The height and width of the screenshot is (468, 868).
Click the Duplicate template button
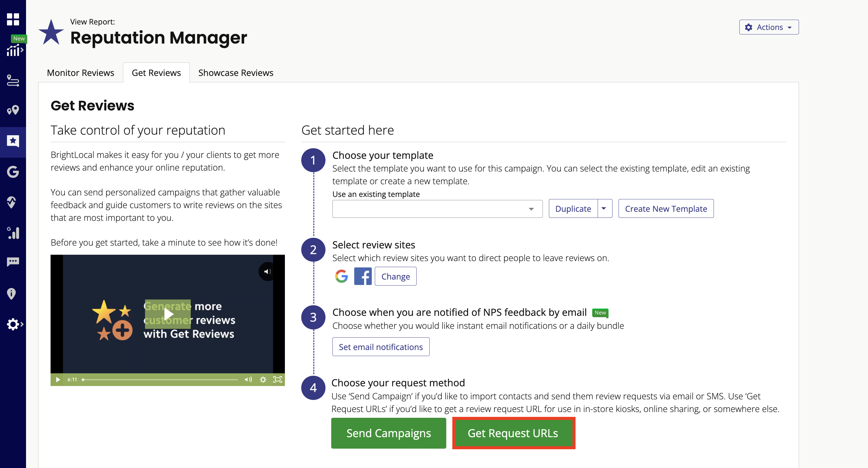click(573, 208)
